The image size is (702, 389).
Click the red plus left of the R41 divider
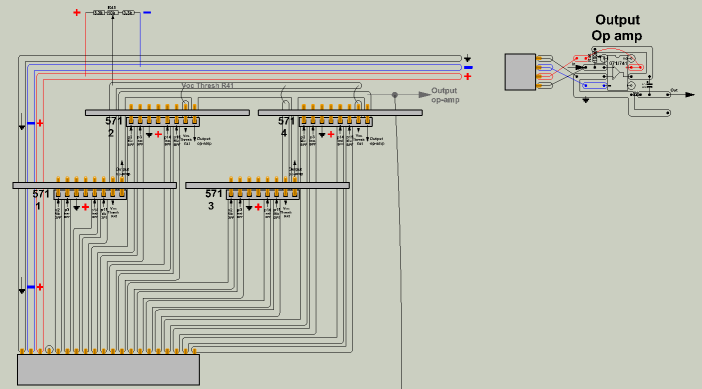(x=77, y=13)
